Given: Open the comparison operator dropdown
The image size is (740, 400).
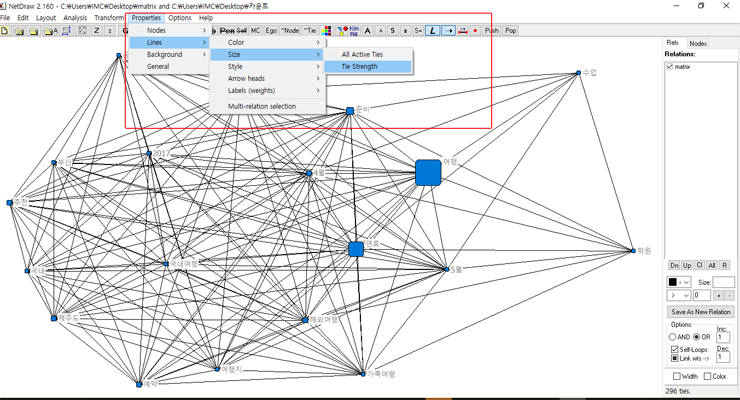Looking at the screenshot, I should click(679, 296).
